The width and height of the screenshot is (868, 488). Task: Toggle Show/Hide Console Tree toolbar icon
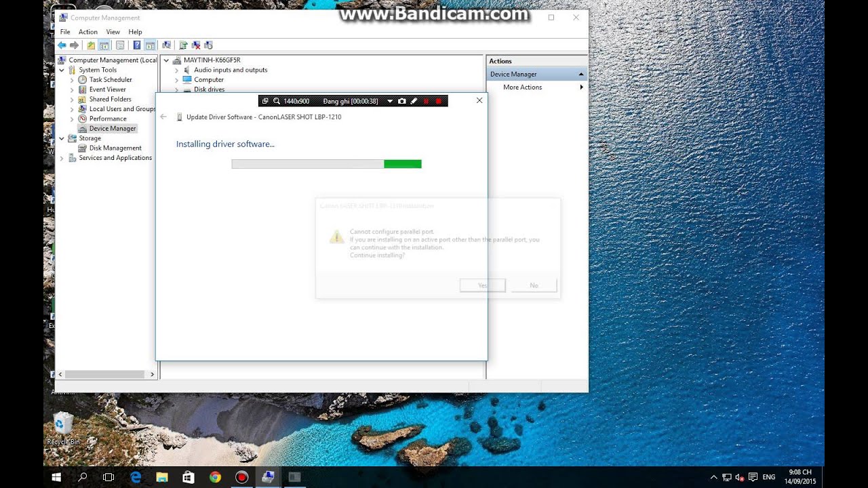[x=104, y=45]
